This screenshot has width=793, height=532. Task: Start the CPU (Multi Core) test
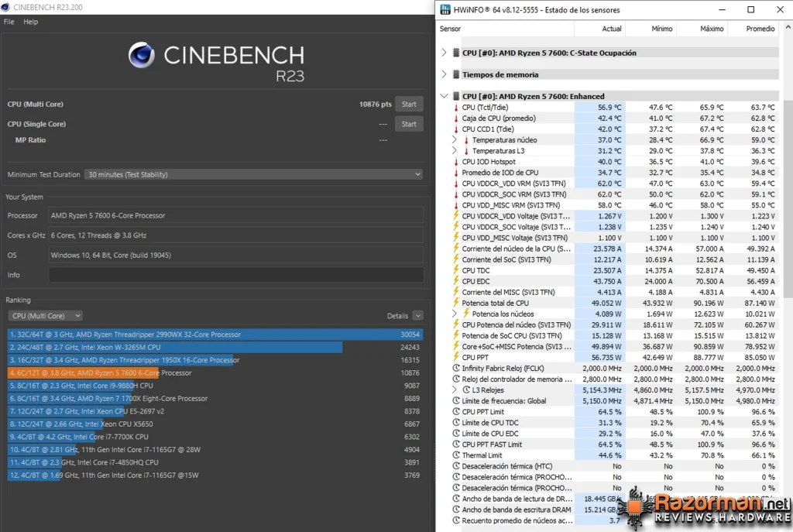pos(409,105)
